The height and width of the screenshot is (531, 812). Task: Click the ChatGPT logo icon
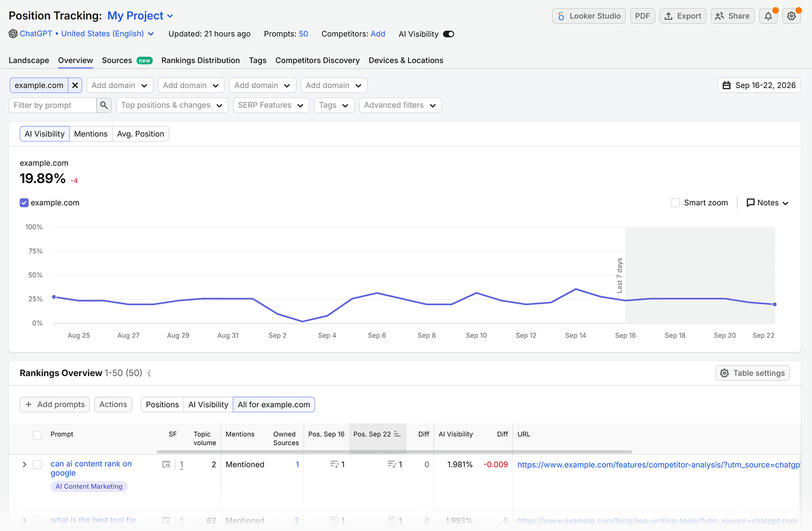pyautogui.click(x=13, y=34)
